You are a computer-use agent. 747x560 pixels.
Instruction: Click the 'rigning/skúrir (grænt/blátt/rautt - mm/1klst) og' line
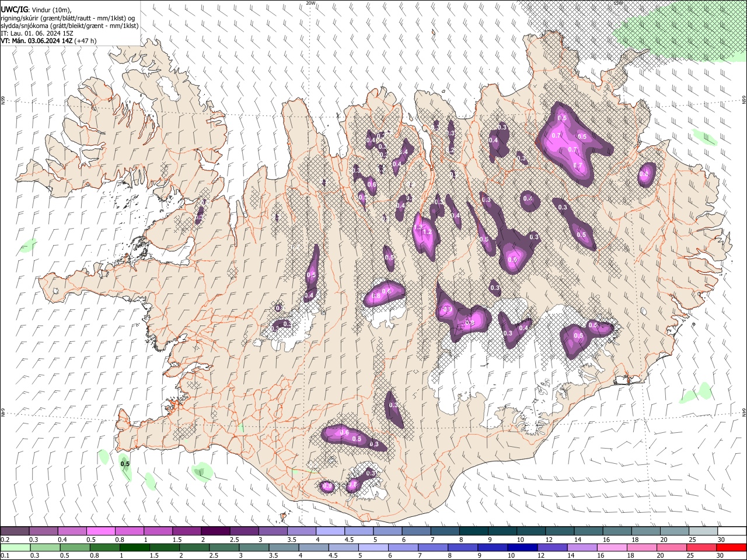click(68, 17)
